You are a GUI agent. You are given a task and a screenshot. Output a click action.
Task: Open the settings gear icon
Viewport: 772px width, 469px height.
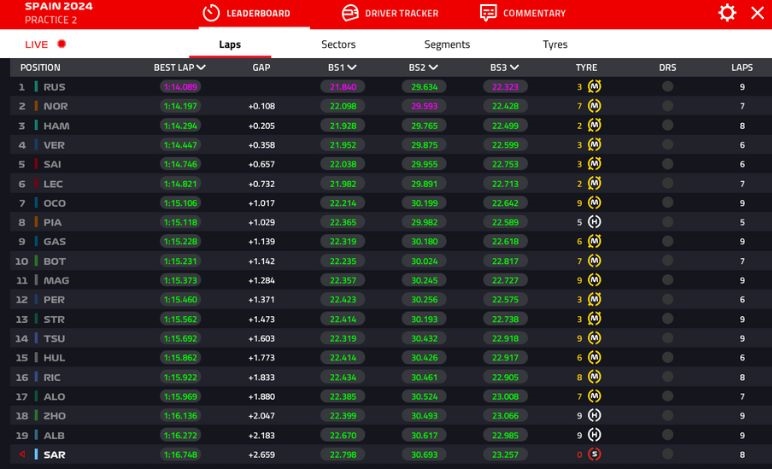(727, 13)
